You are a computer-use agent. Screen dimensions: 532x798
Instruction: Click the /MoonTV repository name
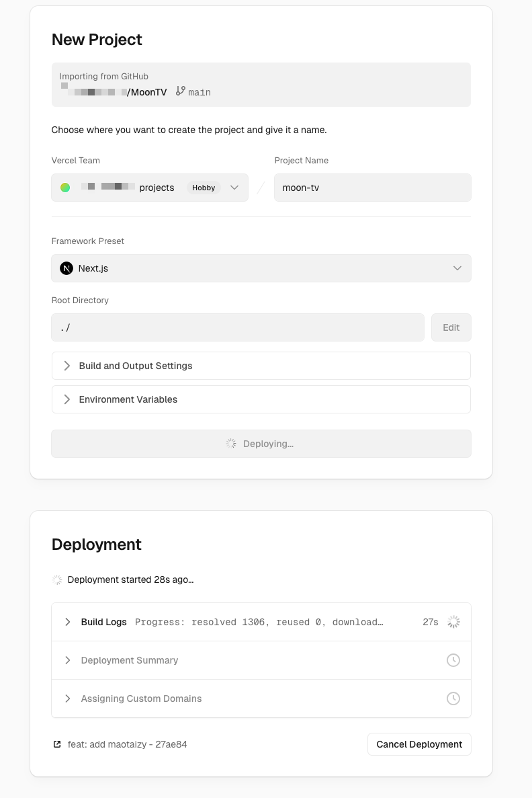[147, 92]
